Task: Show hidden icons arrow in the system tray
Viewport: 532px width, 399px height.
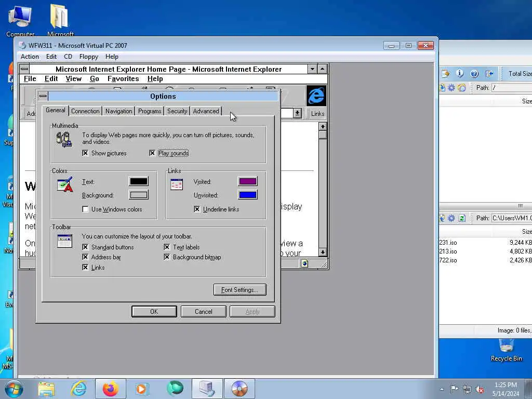Action: click(x=442, y=389)
